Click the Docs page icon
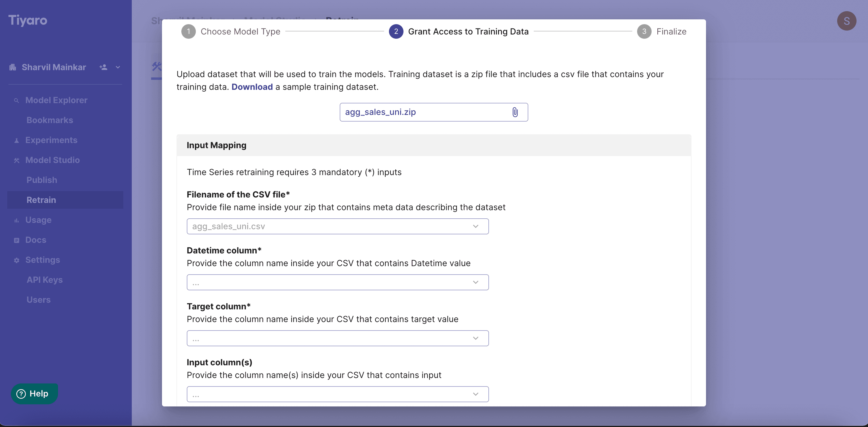Screen dimensions: 868x427 tap(16, 240)
